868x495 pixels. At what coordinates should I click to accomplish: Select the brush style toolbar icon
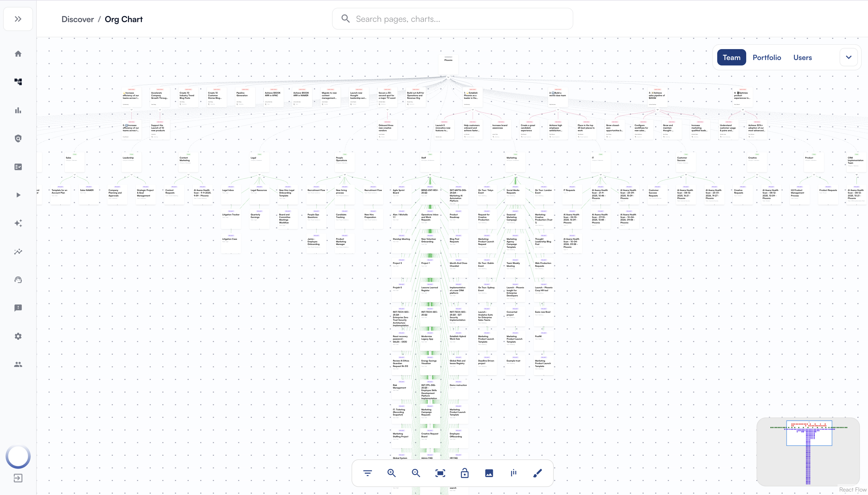(x=537, y=473)
